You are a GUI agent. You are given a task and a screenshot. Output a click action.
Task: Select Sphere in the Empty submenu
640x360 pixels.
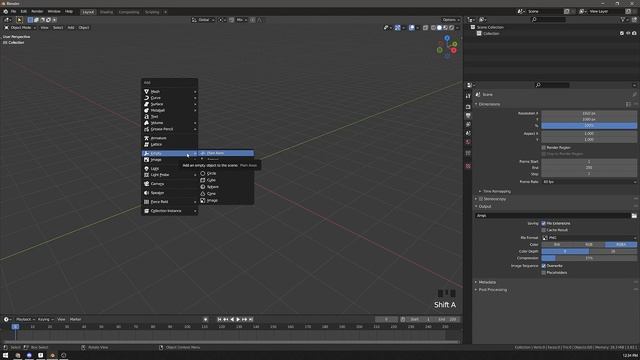tap(226, 187)
